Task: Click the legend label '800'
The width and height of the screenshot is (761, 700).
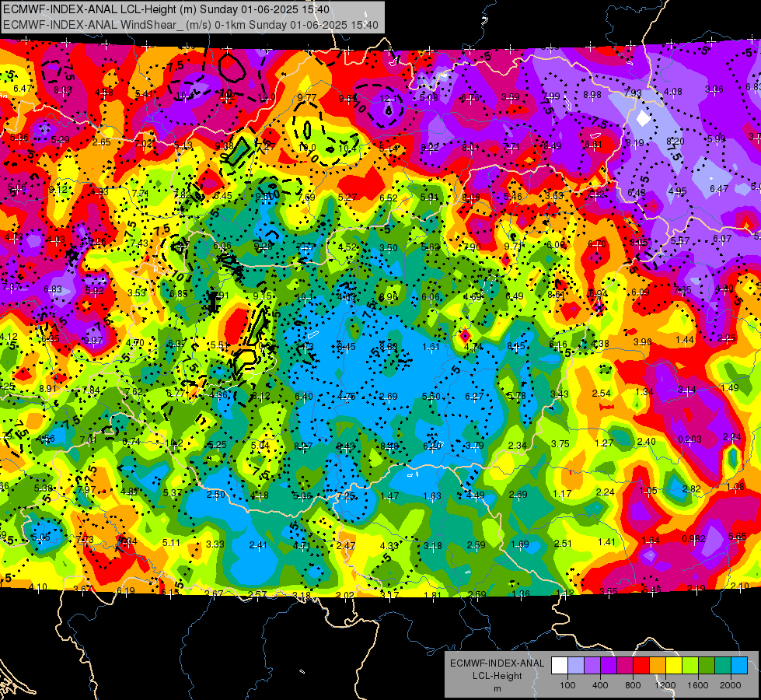Action: [x=633, y=685]
